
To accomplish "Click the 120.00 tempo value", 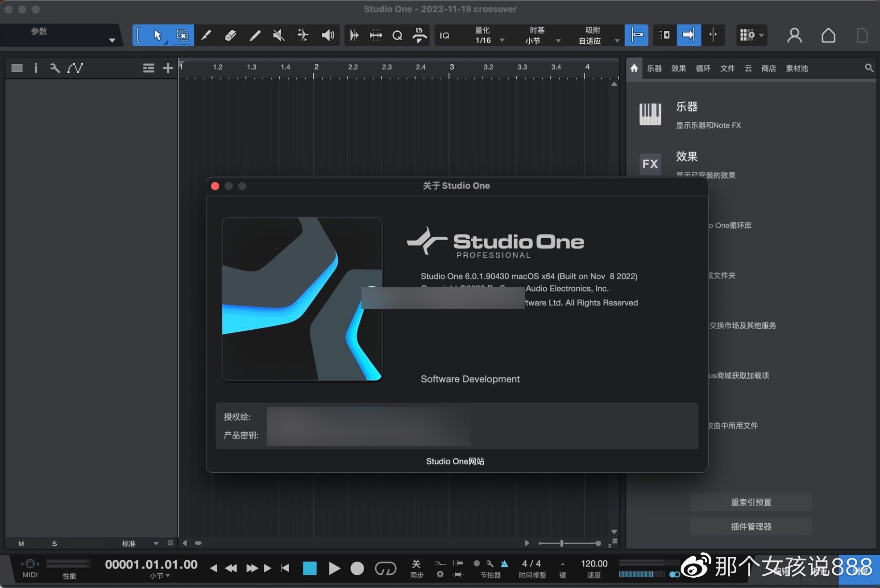I will pyautogui.click(x=594, y=564).
